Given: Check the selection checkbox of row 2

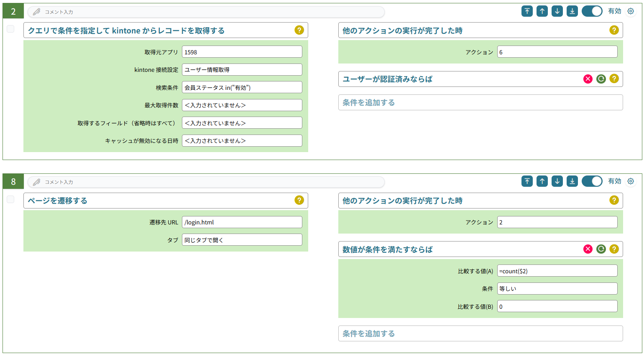Looking at the screenshot, I should (10, 29).
